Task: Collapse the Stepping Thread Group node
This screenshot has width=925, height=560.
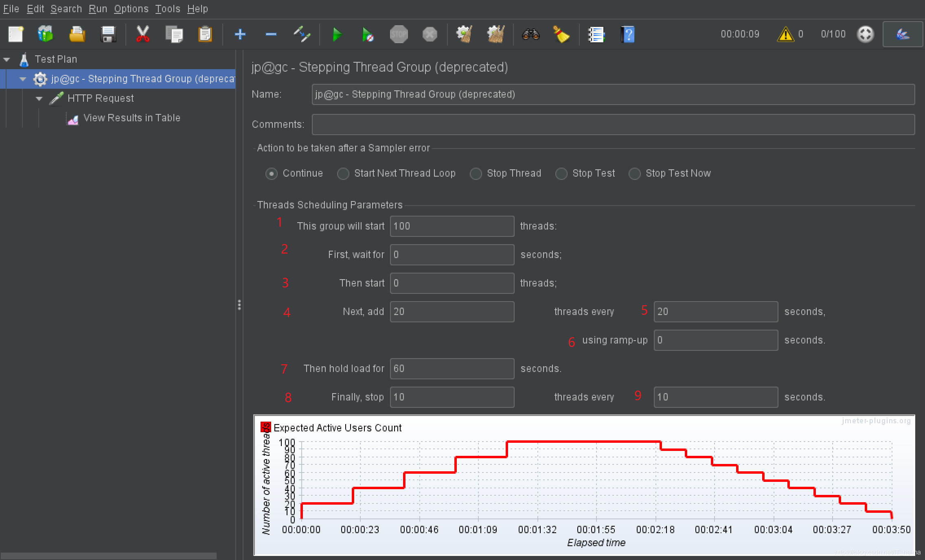Action: (x=23, y=79)
